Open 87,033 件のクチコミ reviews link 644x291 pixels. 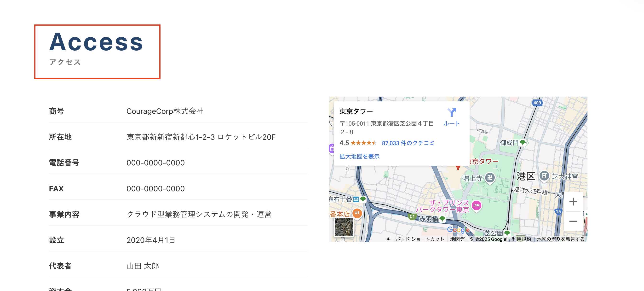tap(408, 143)
